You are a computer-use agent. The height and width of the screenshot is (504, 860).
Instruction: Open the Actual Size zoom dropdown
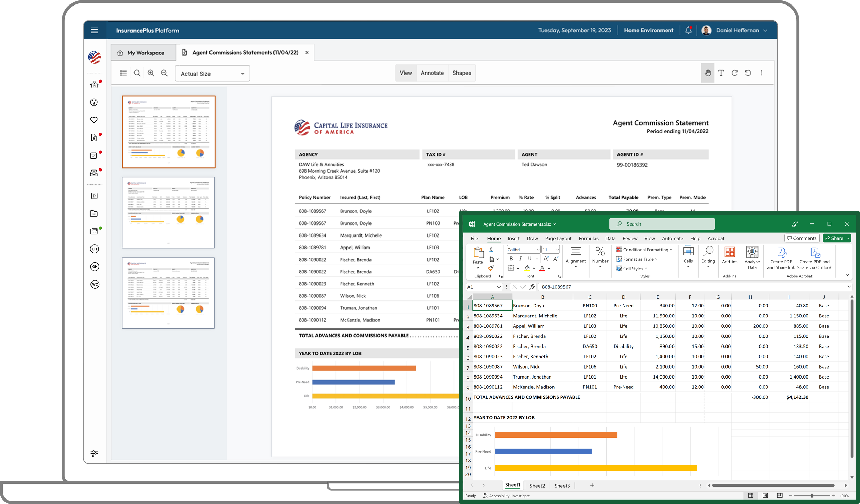212,73
